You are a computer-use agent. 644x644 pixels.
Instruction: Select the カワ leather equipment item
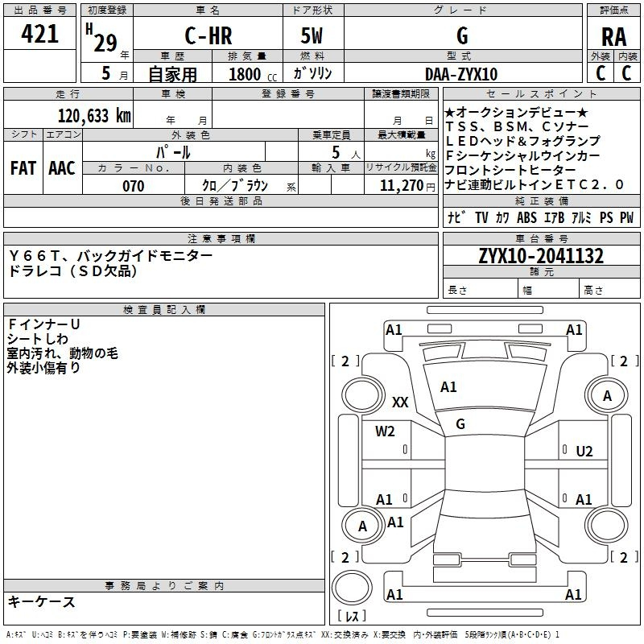coord(502,217)
